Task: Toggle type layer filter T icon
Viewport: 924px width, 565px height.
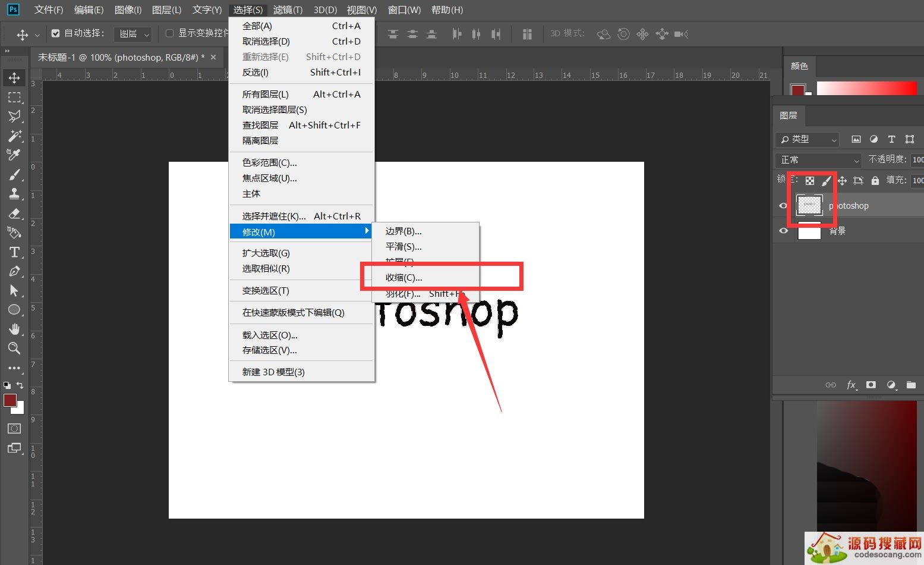Action: [891, 139]
